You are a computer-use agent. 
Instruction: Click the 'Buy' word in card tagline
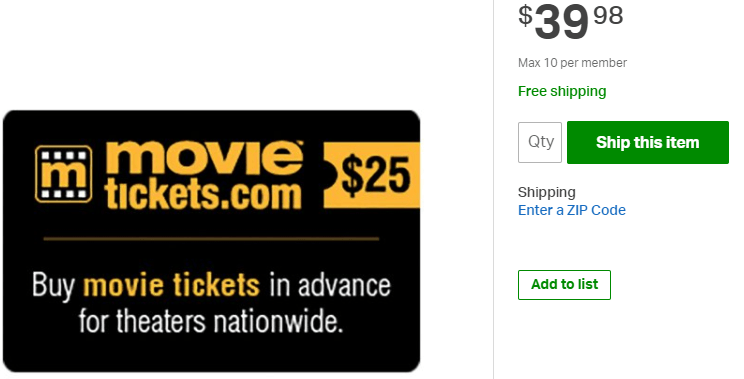click(54, 286)
